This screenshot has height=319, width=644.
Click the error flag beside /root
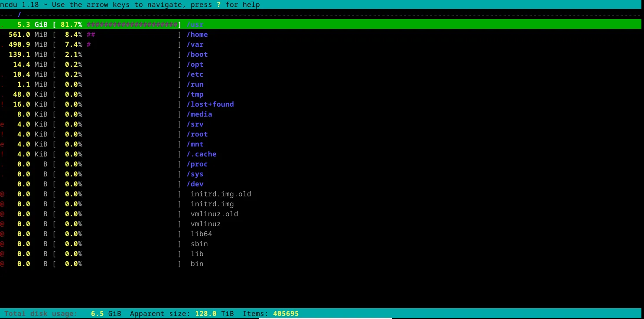[x=2, y=134]
